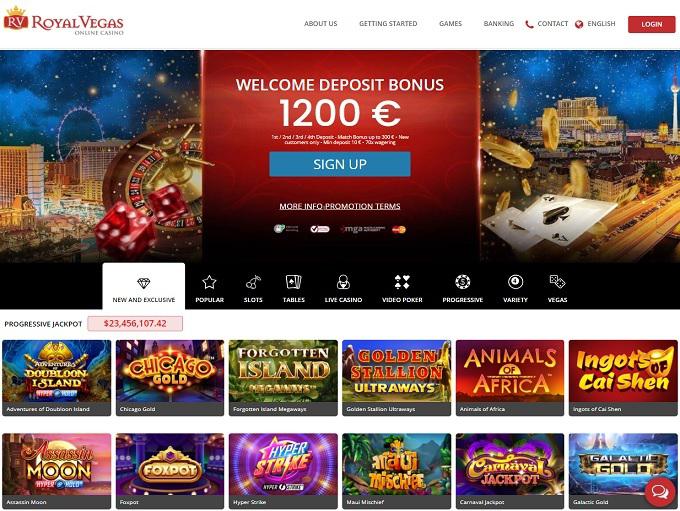This screenshot has width=680, height=511.
Task: Choose the Tables playing cards icon
Action: pos(294,282)
